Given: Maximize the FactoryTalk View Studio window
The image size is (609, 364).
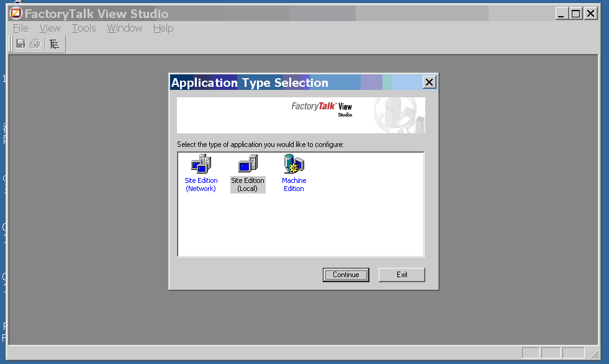Looking at the screenshot, I should tap(575, 14).
